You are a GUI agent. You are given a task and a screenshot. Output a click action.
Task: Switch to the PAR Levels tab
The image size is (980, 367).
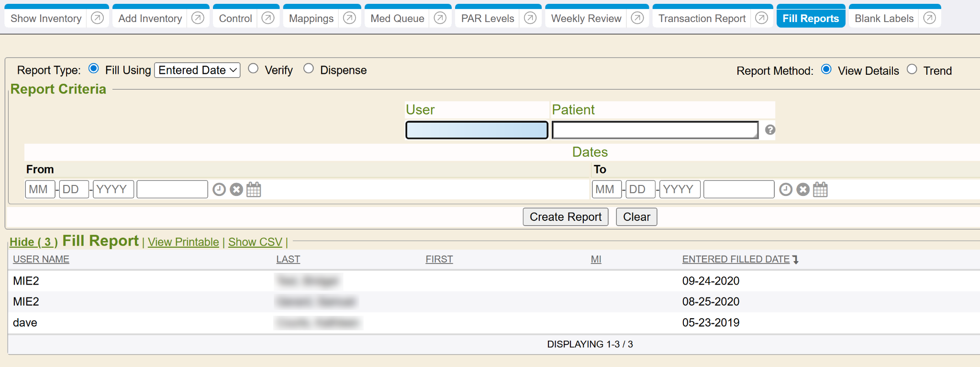[x=487, y=18]
